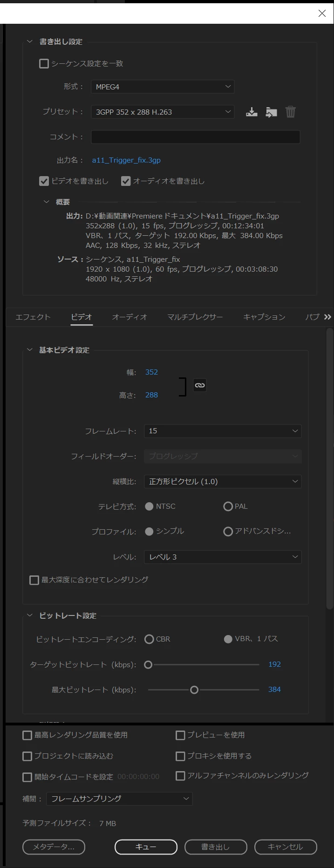334x868 pixels.
Task: Click the import preset icon
Action: click(x=271, y=112)
